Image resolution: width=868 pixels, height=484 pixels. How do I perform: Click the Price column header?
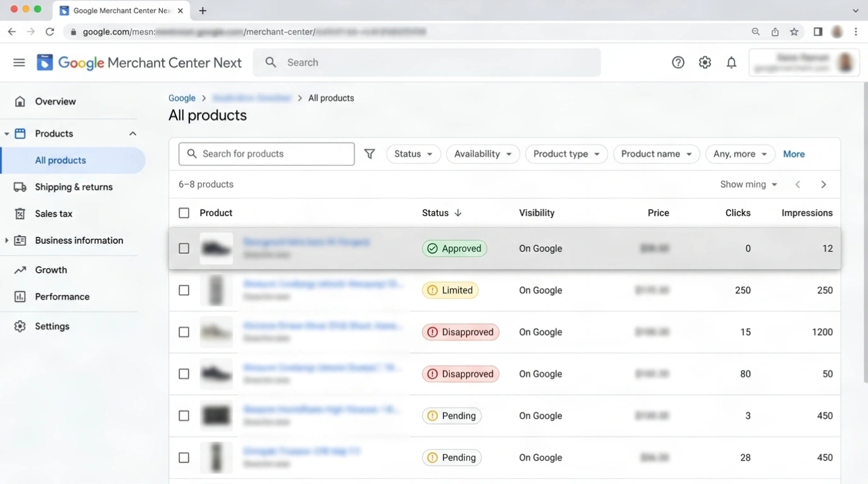pyautogui.click(x=659, y=213)
